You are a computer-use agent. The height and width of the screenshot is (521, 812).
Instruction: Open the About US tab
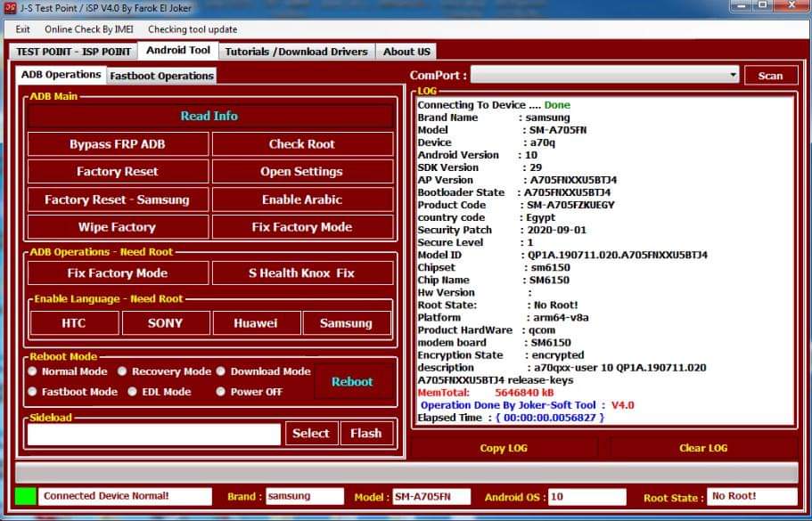point(406,52)
